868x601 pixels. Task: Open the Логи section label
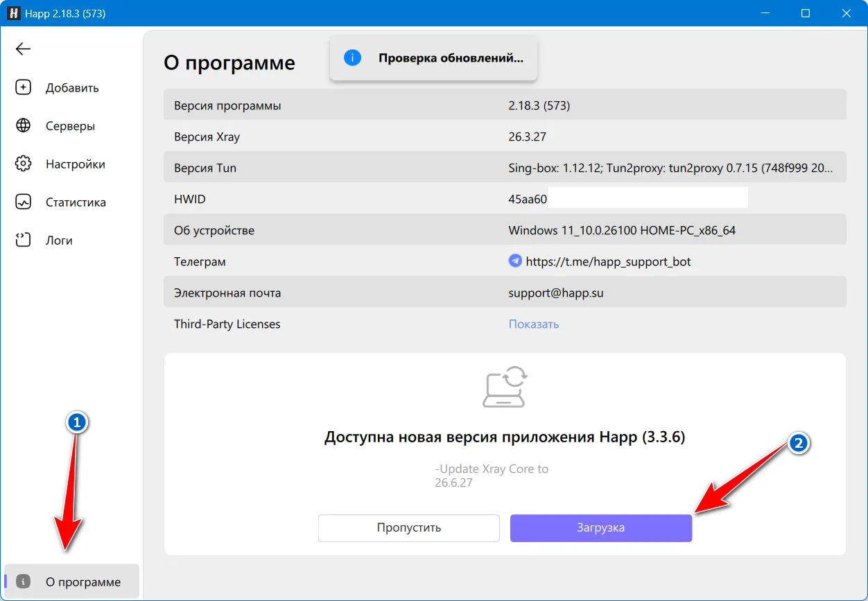(59, 241)
